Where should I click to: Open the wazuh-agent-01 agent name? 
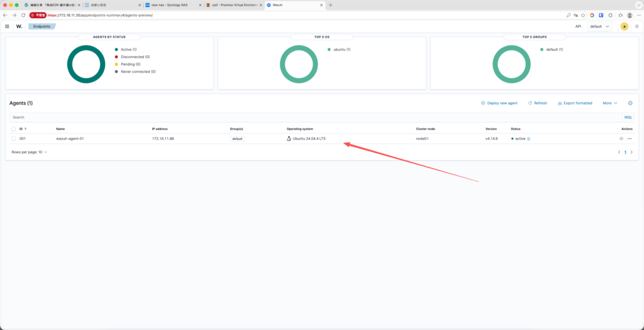point(70,139)
